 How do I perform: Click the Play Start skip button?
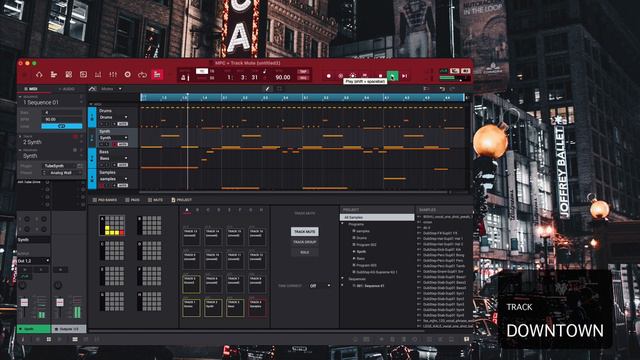point(404,76)
